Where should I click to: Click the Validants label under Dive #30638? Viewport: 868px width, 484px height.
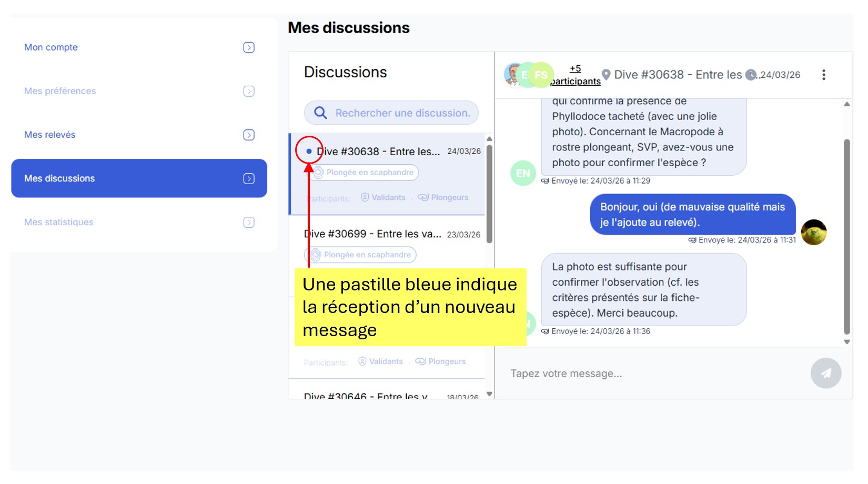pos(388,198)
